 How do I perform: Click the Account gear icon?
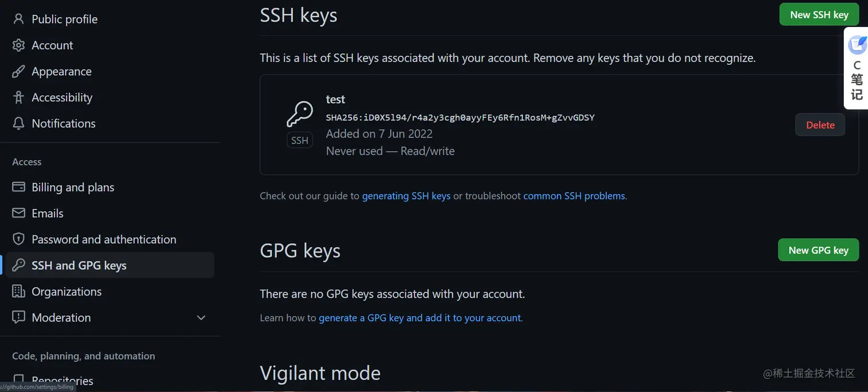click(x=18, y=45)
